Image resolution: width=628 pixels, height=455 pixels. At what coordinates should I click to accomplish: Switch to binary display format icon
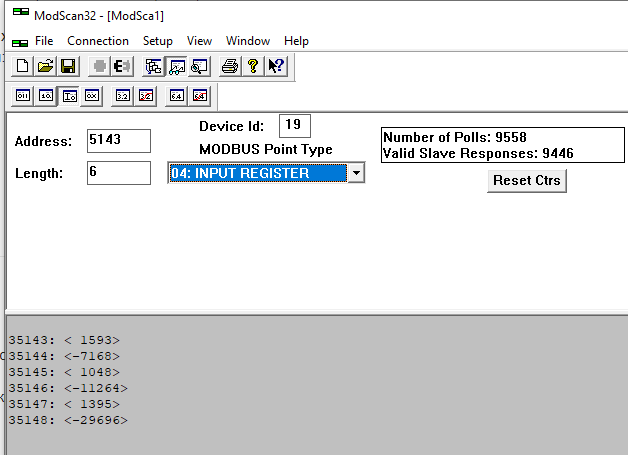(x=22, y=96)
